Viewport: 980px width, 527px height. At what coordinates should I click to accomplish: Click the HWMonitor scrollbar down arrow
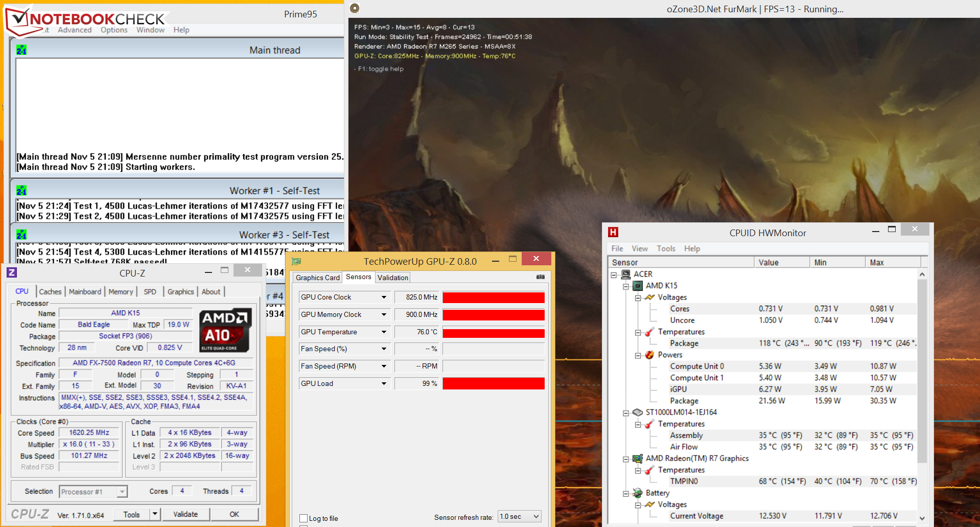coord(922,518)
